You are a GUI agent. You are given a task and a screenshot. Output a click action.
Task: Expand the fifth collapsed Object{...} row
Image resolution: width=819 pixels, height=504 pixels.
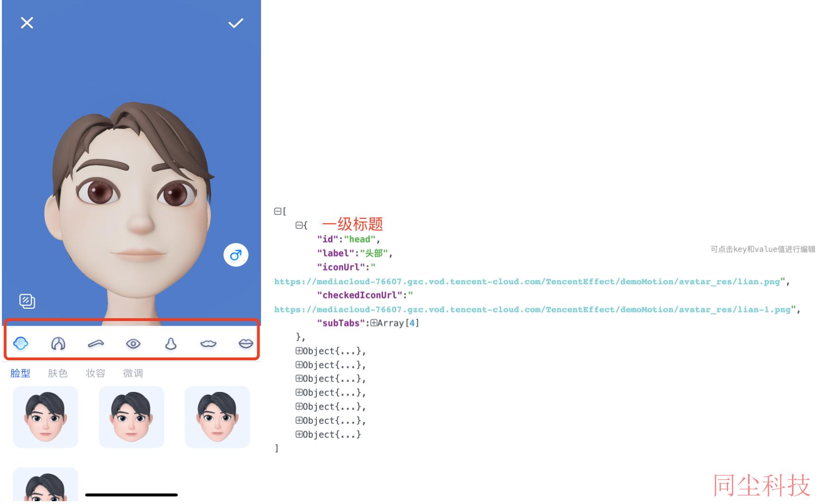299,406
